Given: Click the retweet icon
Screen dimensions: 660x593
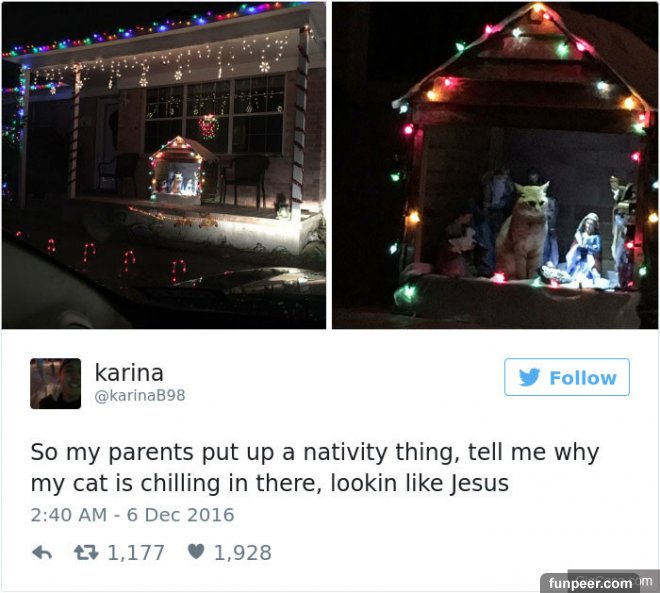Looking at the screenshot, I should [x=86, y=552].
